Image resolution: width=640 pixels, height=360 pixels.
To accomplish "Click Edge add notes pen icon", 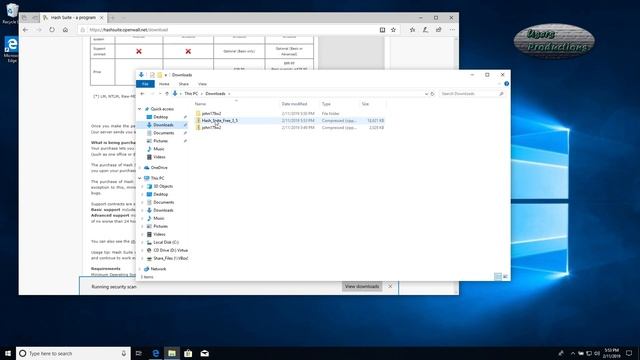I will coord(425,30).
